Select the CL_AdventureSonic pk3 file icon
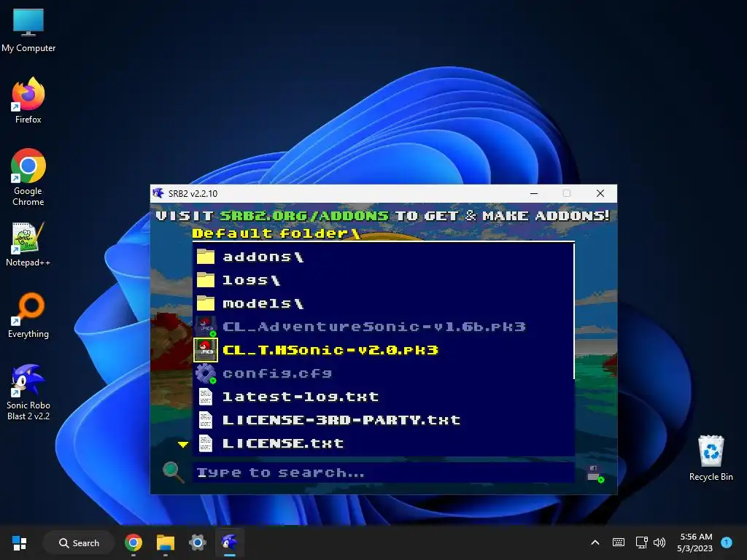This screenshot has height=560, width=747. tap(206, 327)
